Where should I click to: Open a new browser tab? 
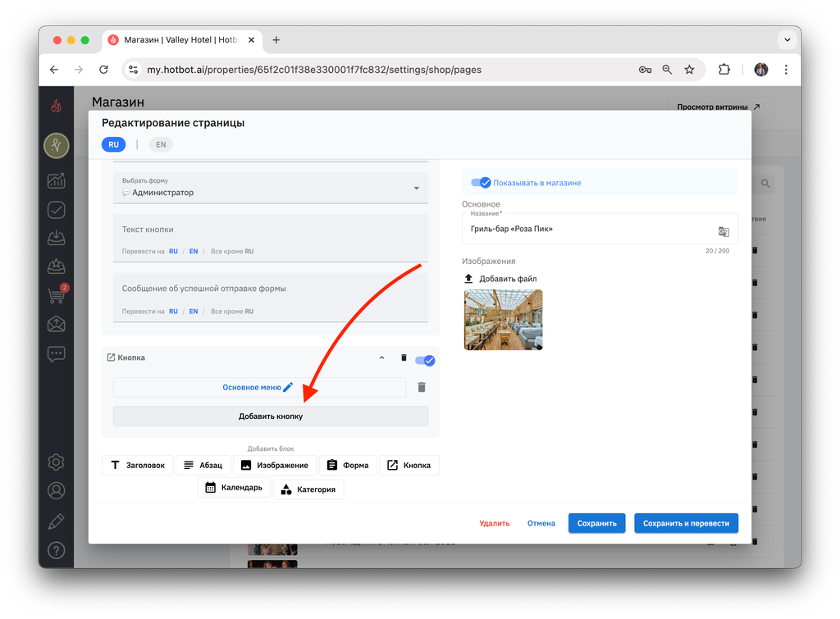[x=276, y=39]
